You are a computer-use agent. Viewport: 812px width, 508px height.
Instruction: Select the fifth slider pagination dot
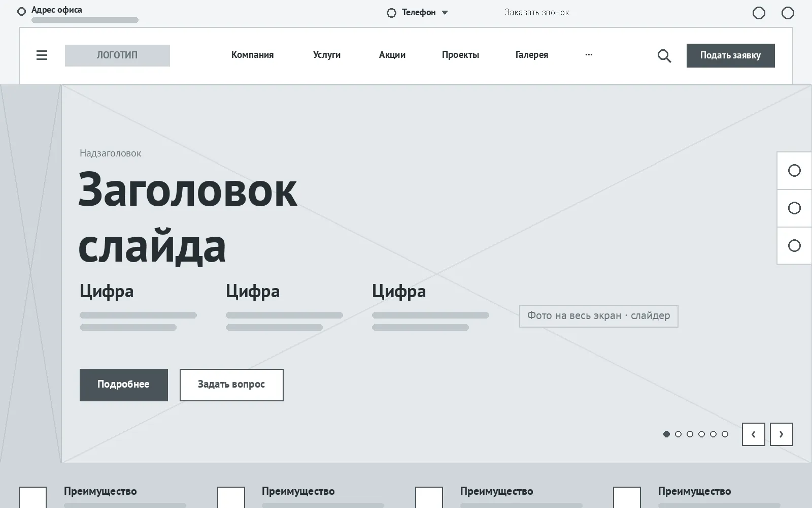click(x=713, y=434)
